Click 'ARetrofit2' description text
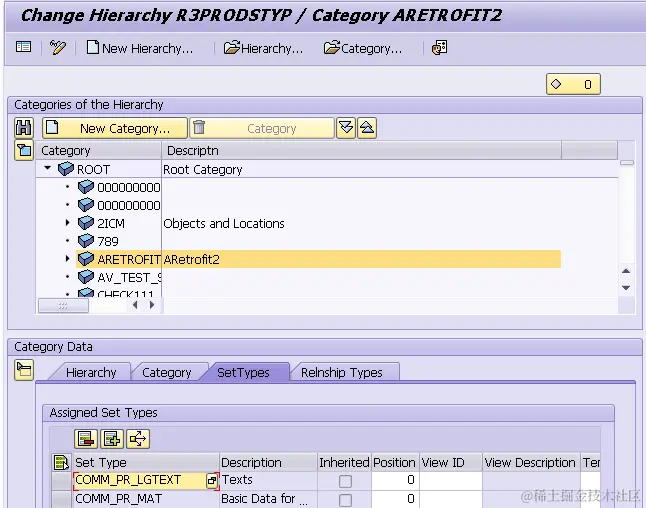The image size is (646, 508). [192, 260]
